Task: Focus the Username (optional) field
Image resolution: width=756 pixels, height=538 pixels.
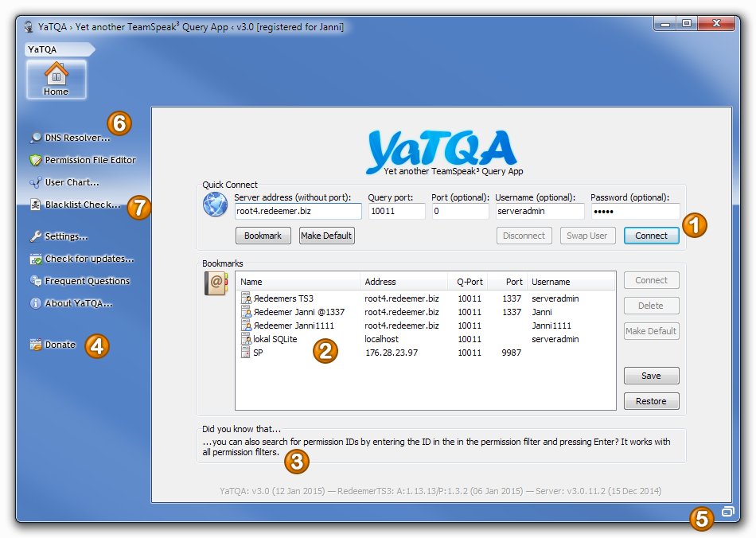Action: click(540, 211)
